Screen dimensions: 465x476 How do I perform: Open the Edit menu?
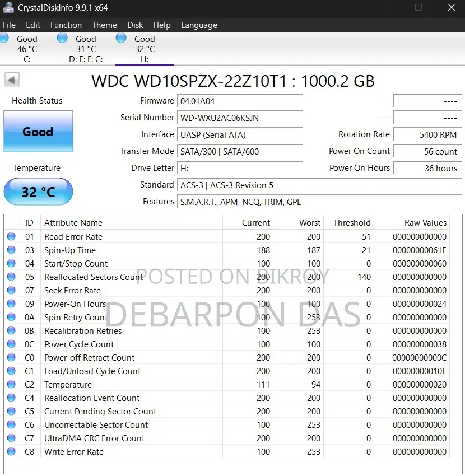(x=33, y=25)
